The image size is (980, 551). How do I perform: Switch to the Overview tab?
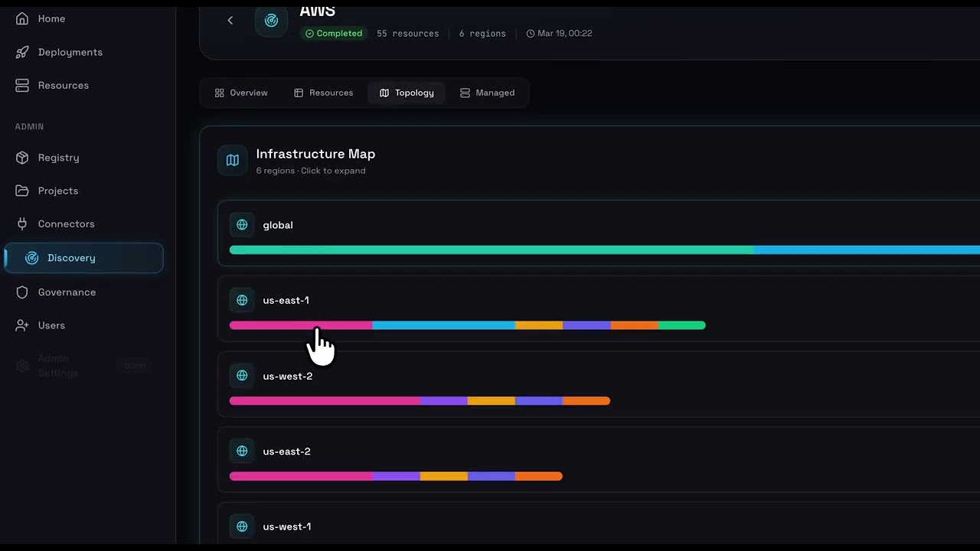241,93
